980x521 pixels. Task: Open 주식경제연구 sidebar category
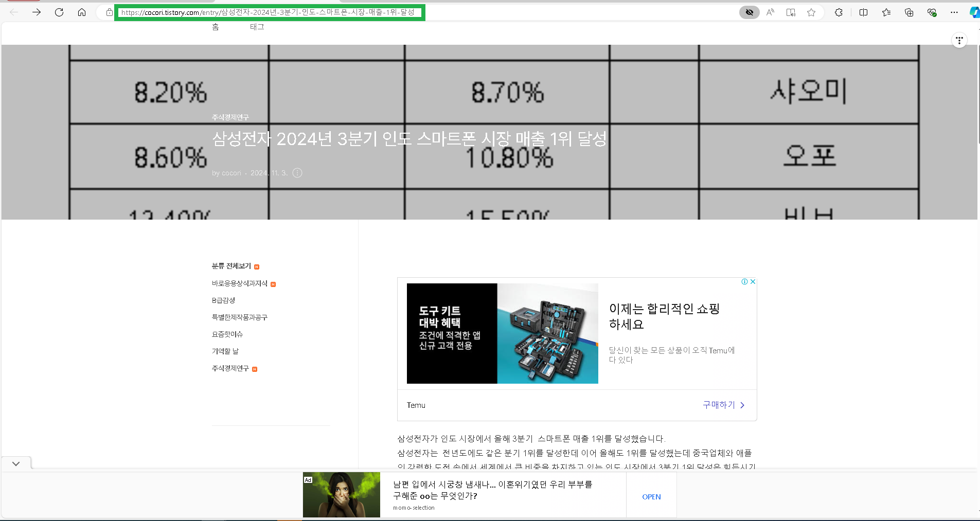[230, 368]
